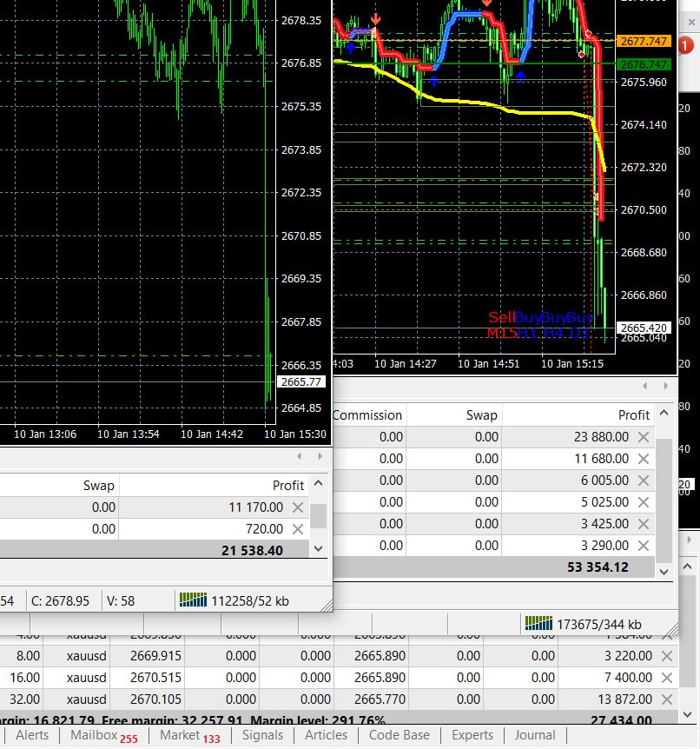Viewport: 700px width, 749px height.
Task: Close the trade showing profit 720.00
Action: (x=298, y=529)
